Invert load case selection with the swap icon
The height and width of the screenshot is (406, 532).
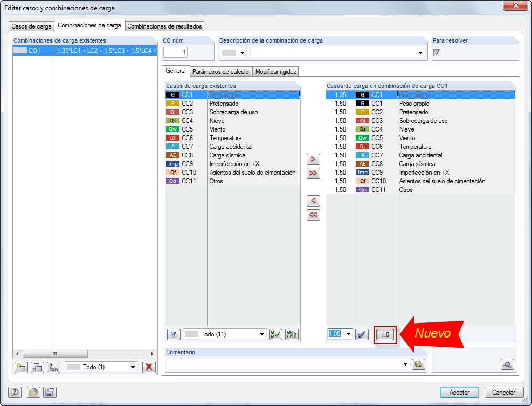[291, 334]
